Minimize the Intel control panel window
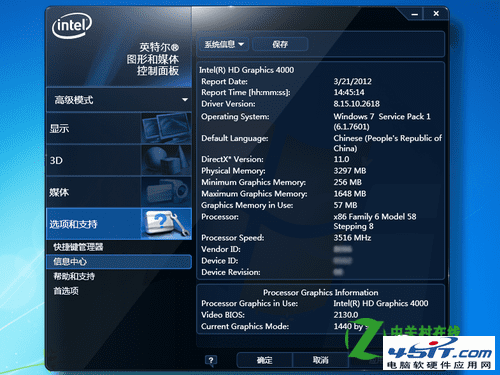The width and height of the screenshot is (500, 375). point(414,14)
